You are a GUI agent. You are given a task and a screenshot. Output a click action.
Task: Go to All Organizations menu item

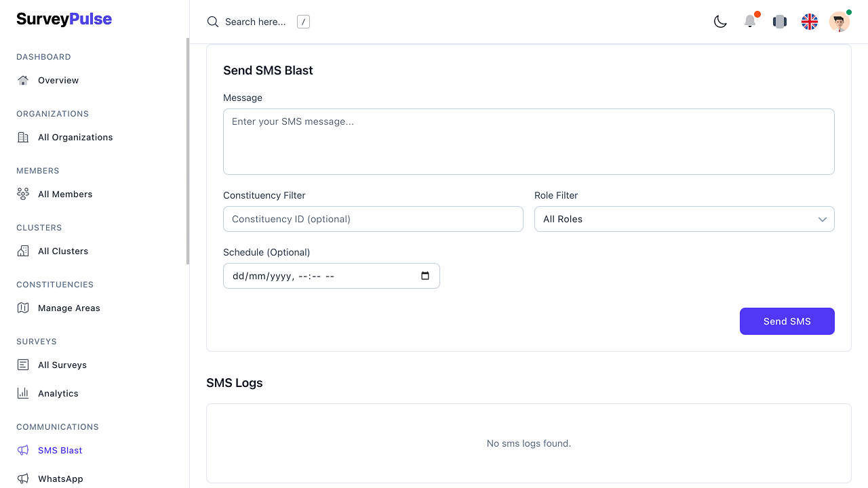click(75, 137)
